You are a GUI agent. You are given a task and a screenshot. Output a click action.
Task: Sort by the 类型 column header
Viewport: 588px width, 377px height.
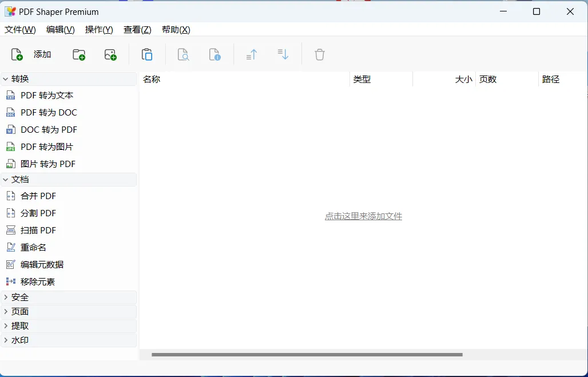[381, 79]
